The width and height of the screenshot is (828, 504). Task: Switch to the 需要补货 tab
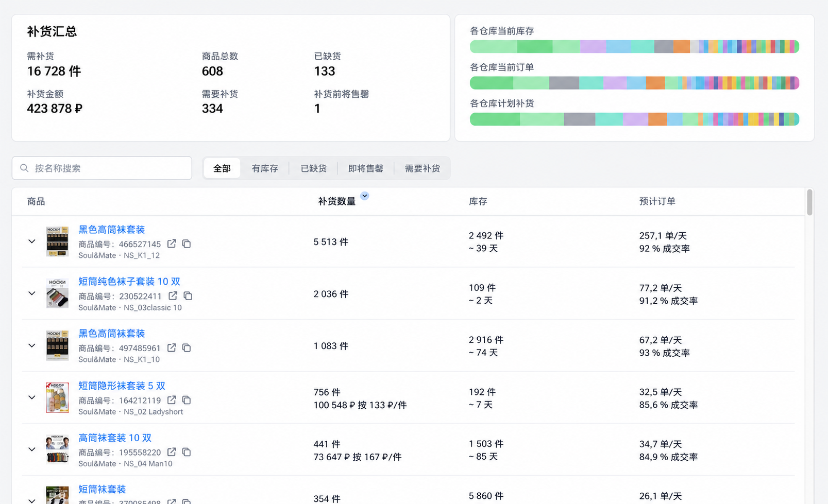423,168
